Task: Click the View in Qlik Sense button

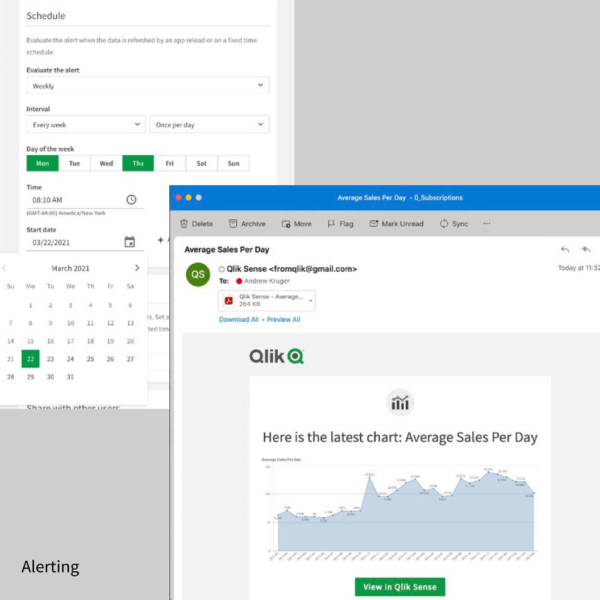Action: coord(400,587)
